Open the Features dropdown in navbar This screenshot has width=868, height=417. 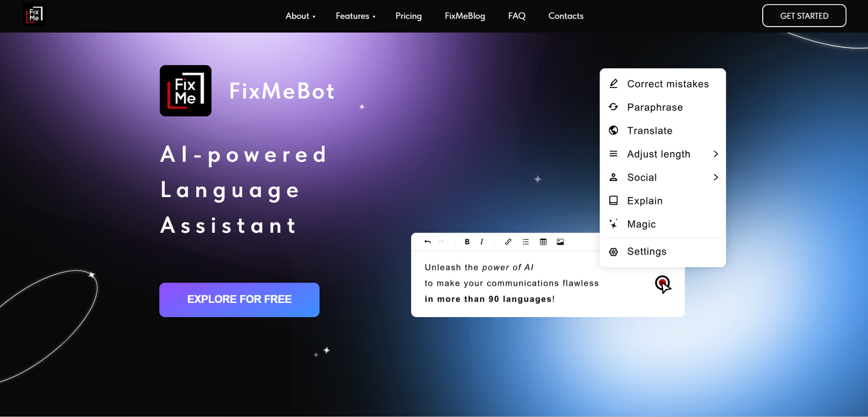coord(356,16)
